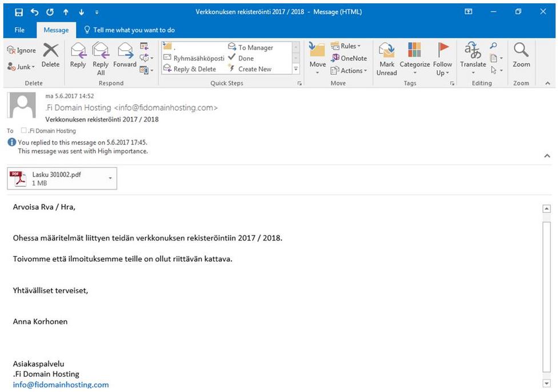Image resolution: width=560 pixels, height=392 pixels.
Task: Choose Reply & Delete quick step
Action: 190,69
